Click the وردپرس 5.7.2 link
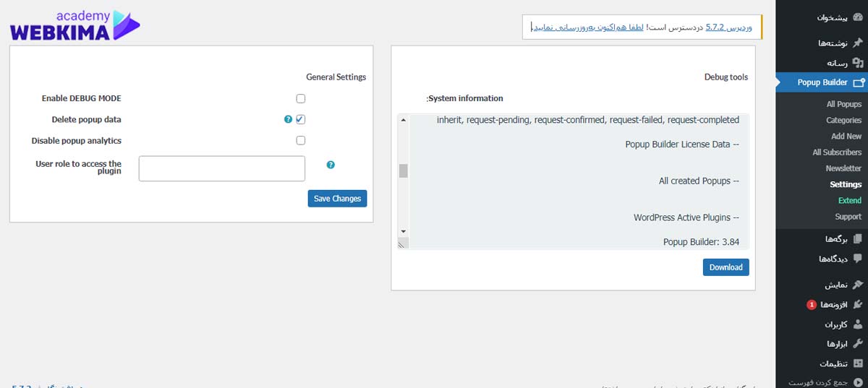The height and width of the screenshot is (388, 868). 728,27
